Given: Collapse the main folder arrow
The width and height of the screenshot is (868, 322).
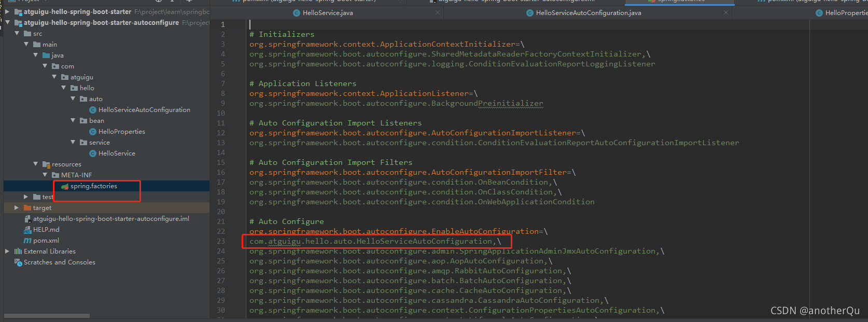Looking at the screenshot, I should (x=26, y=44).
